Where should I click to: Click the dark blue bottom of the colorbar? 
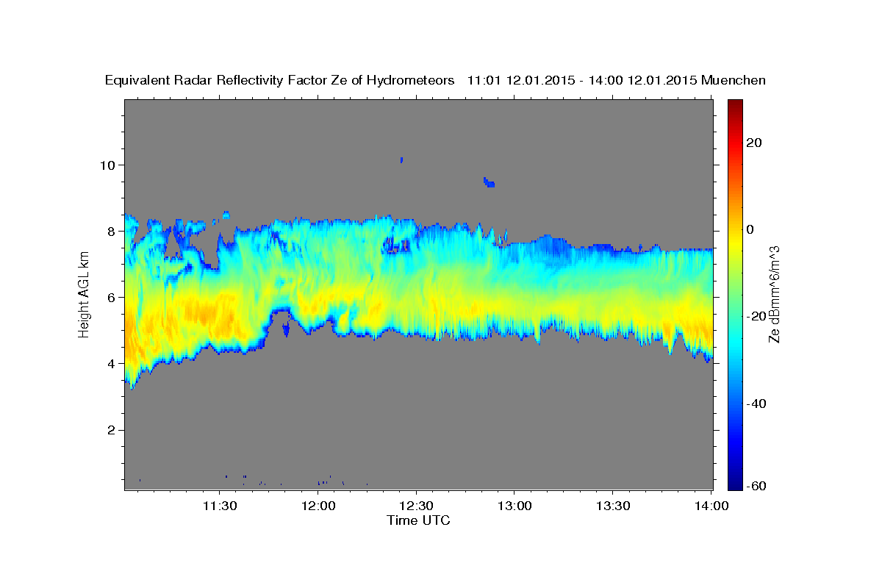pyautogui.click(x=735, y=481)
